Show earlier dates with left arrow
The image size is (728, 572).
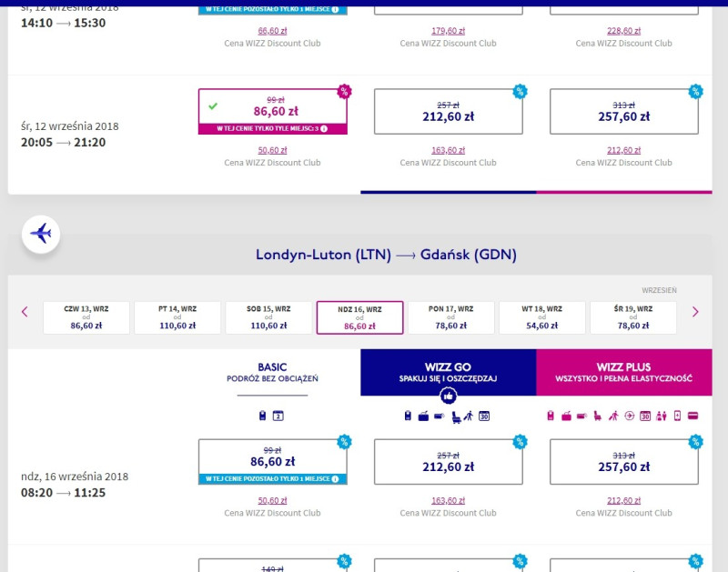pyautogui.click(x=25, y=312)
